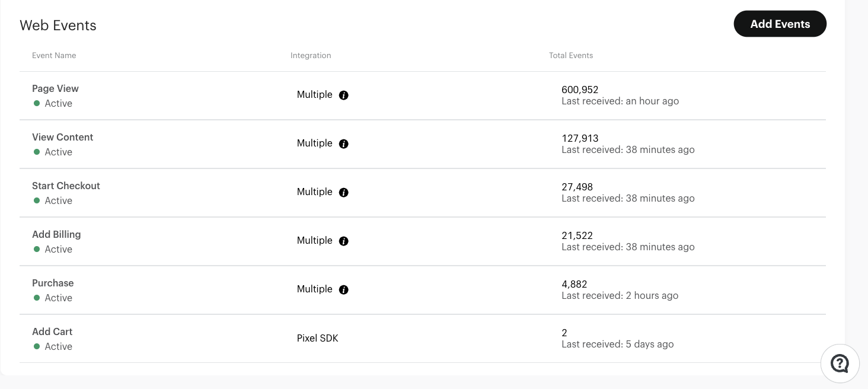Select the Purchase event name

point(53,283)
